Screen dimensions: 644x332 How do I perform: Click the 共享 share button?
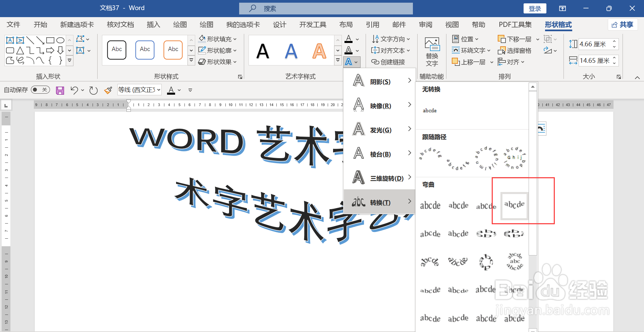pyautogui.click(x=623, y=25)
